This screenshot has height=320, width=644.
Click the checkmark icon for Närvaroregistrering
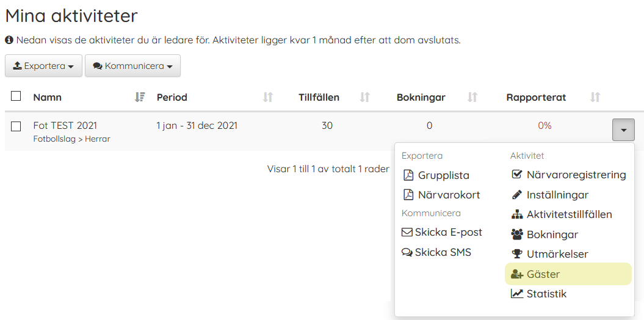(516, 175)
